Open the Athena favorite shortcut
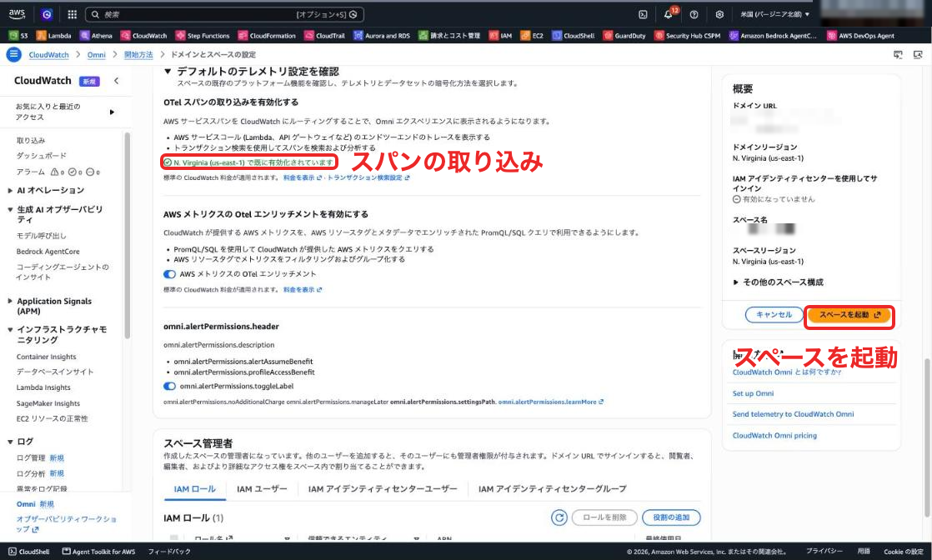The image size is (932, 560). tap(96, 36)
